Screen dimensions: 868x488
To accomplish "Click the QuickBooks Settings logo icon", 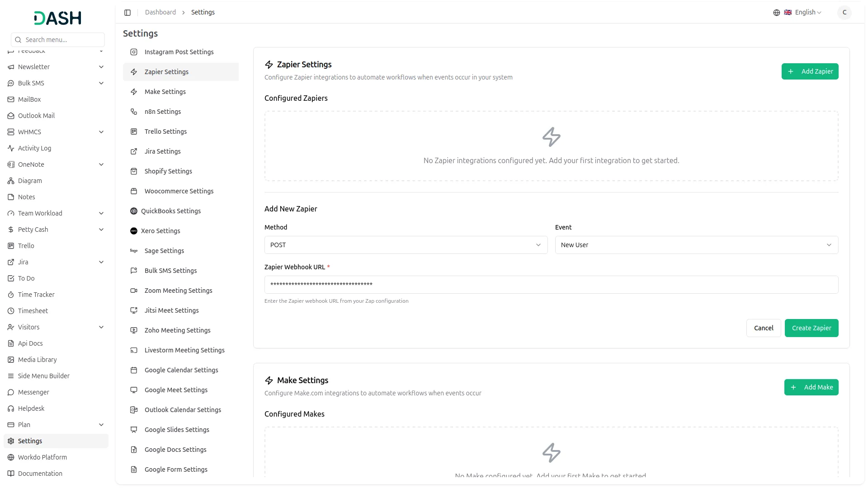I will (134, 211).
